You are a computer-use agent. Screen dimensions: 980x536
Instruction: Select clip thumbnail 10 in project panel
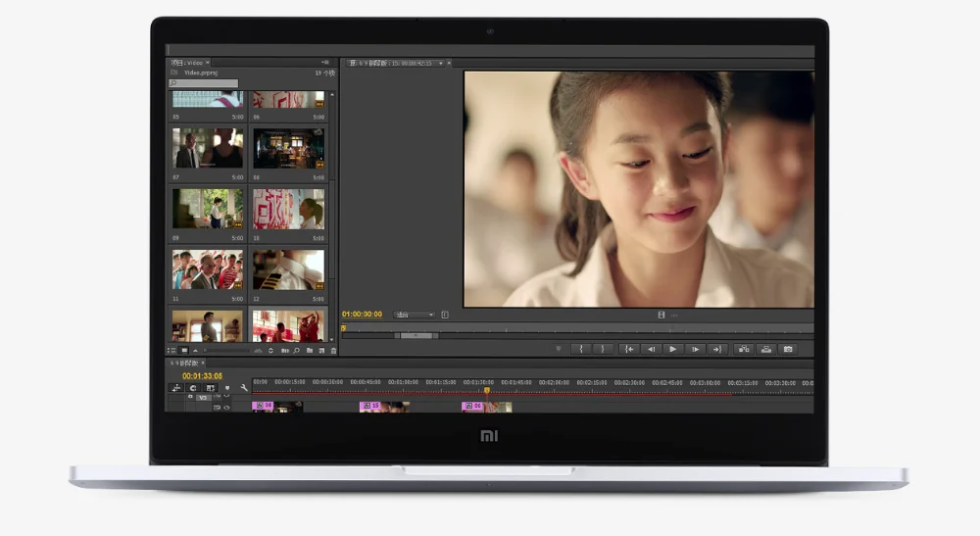pyautogui.click(x=288, y=209)
